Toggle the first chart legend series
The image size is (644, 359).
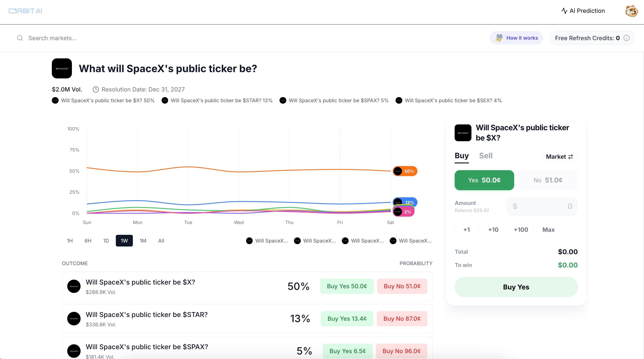point(267,241)
